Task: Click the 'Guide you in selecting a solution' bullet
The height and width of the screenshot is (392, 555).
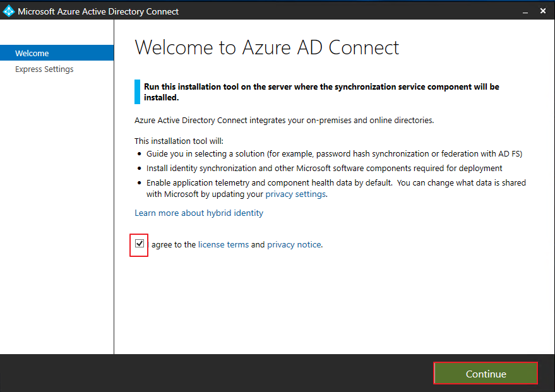Action: coord(334,154)
